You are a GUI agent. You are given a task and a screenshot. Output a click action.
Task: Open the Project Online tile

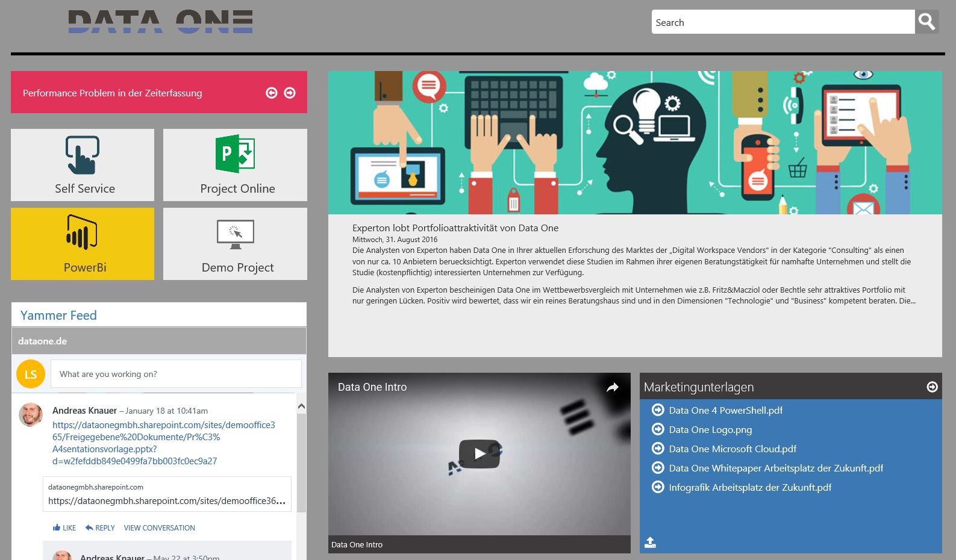tap(235, 165)
